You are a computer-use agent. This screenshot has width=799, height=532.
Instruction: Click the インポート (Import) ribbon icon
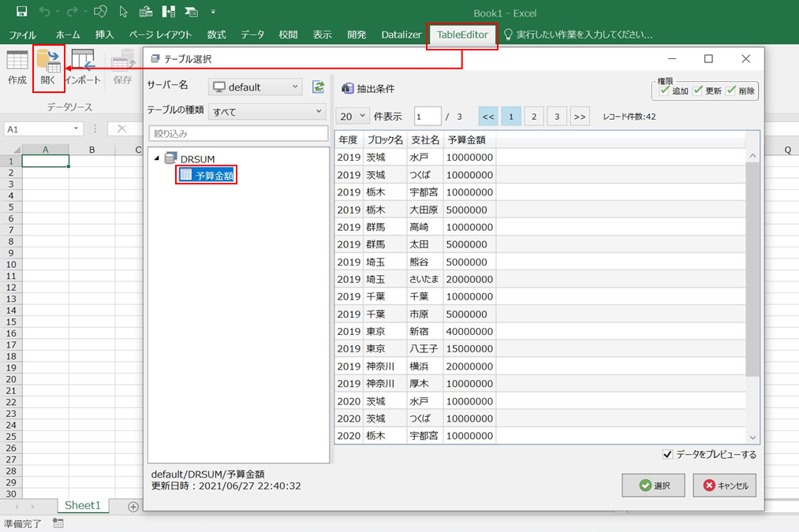pos(82,61)
